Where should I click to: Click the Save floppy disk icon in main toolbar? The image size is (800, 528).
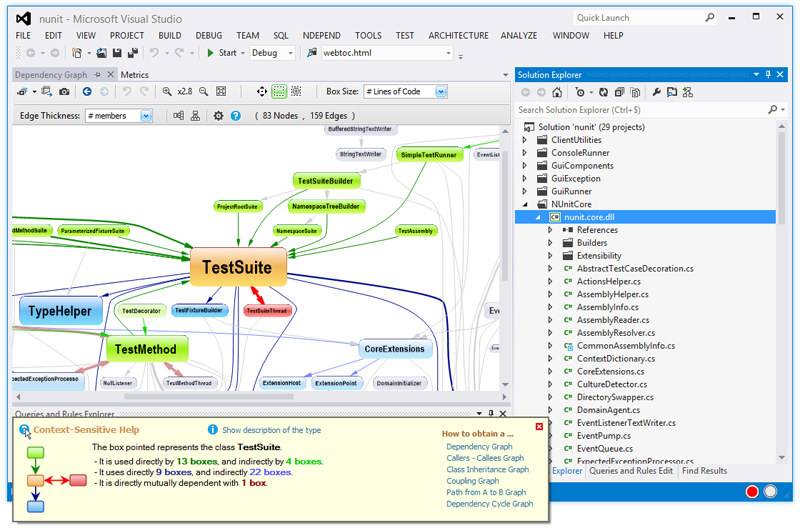click(x=117, y=53)
